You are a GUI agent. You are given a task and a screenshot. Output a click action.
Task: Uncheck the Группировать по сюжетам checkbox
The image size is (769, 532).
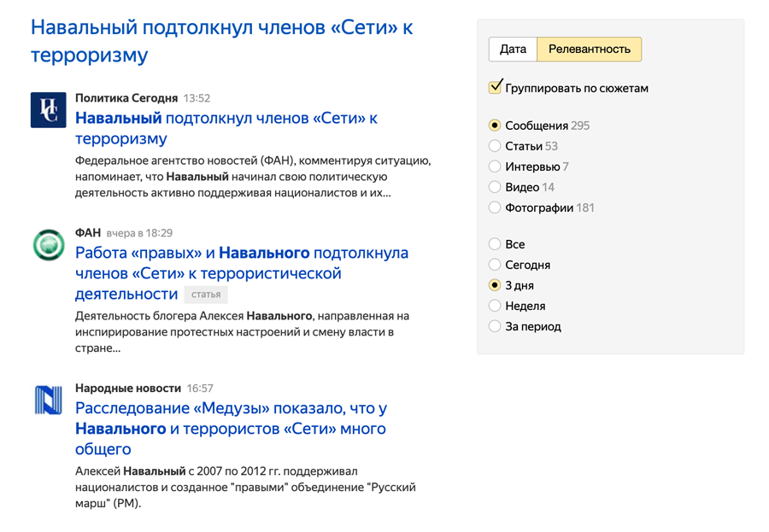point(496,88)
